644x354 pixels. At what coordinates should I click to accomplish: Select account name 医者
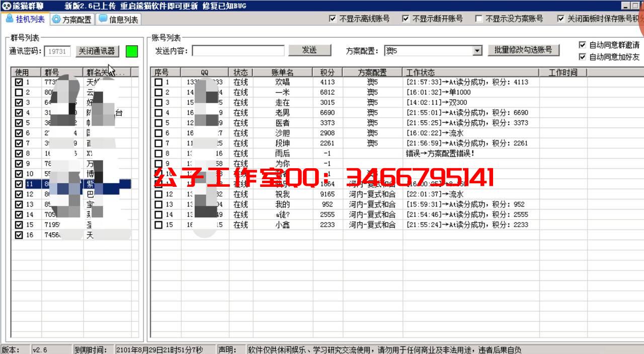click(282, 123)
